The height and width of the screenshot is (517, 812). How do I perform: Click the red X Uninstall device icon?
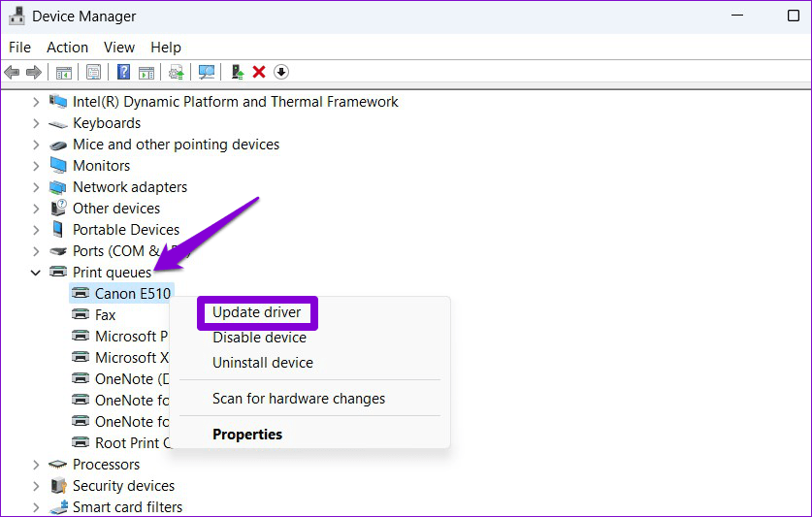[x=259, y=72]
